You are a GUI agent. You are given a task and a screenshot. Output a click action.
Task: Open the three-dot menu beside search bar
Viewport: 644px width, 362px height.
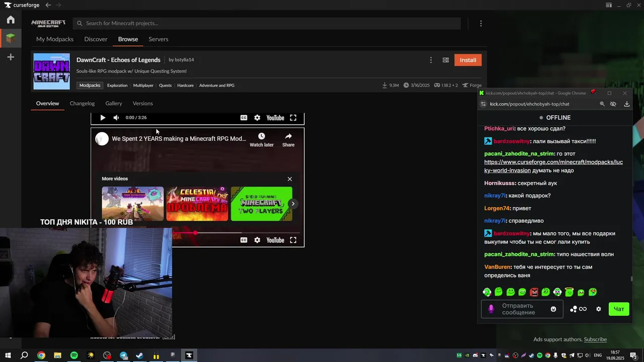coord(481,24)
